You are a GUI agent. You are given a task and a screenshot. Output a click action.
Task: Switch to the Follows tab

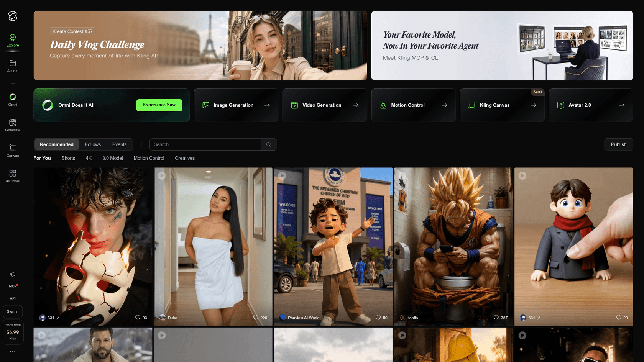point(93,144)
